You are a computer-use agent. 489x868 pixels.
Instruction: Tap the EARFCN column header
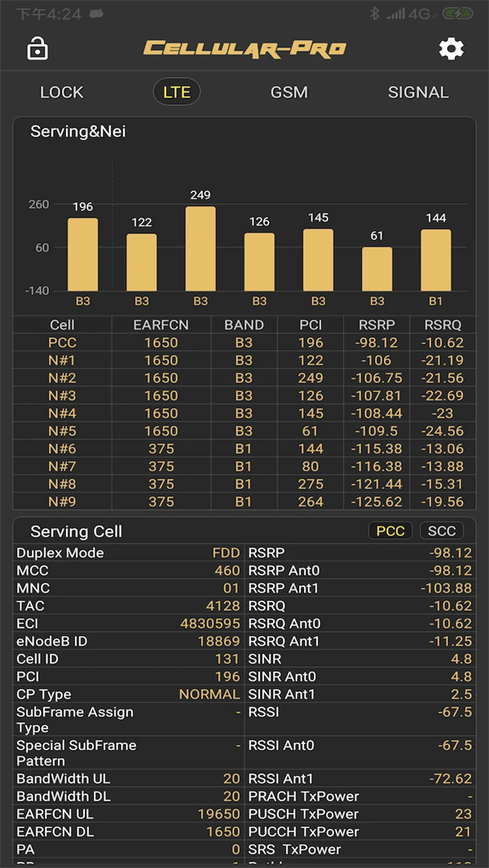point(161,325)
